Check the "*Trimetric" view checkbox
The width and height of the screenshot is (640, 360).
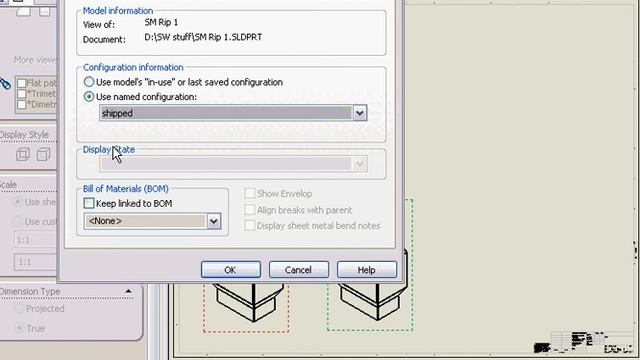[x=22, y=94]
